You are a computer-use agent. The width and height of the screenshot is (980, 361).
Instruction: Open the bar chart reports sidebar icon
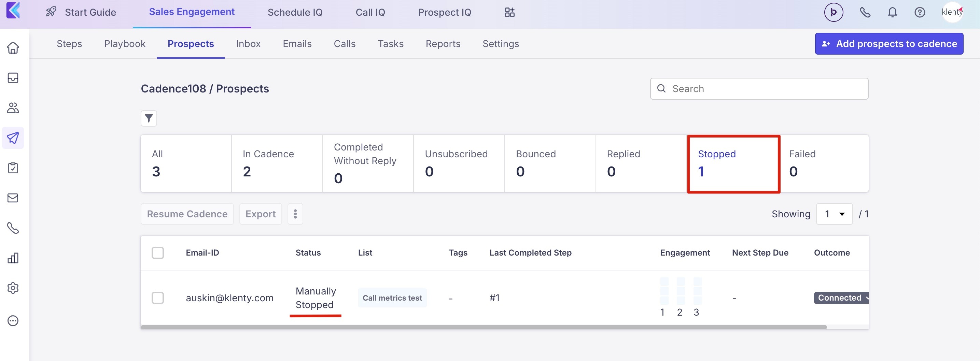pyautogui.click(x=13, y=258)
